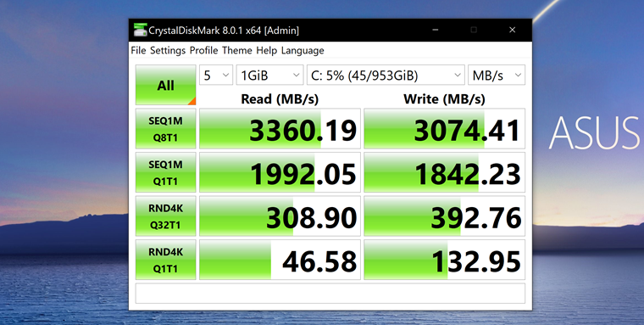The image size is (644, 325).
Task: Open the File menu
Action: click(x=138, y=51)
